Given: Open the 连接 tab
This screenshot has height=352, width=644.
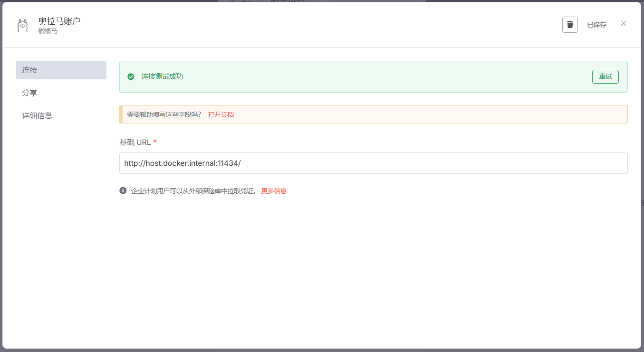Looking at the screenshot, I should click(x=61, y=70).
